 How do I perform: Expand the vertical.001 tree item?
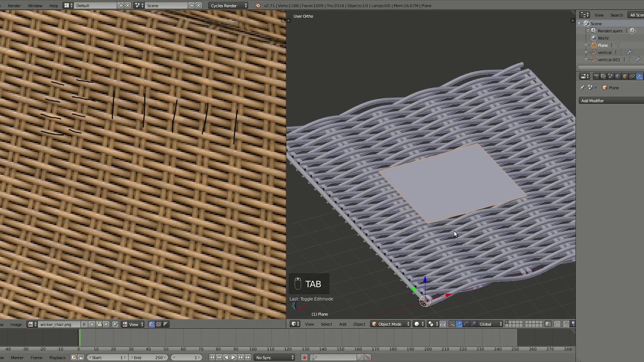tap(586, 59)
